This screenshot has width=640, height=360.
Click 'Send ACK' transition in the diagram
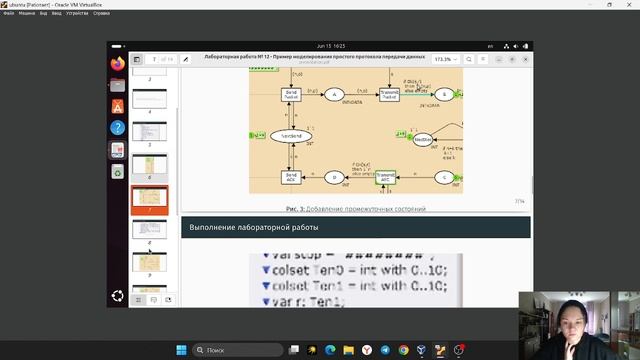[291, 178]
